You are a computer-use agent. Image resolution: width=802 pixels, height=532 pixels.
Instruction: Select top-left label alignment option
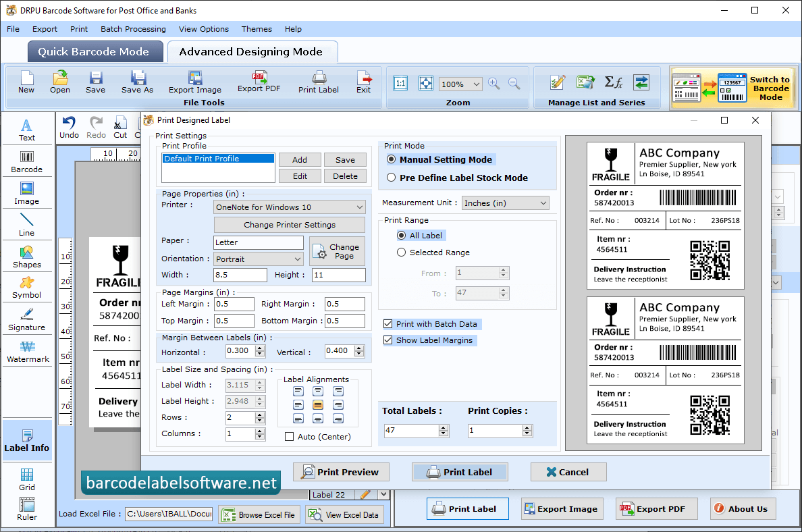tap(298, 392)
